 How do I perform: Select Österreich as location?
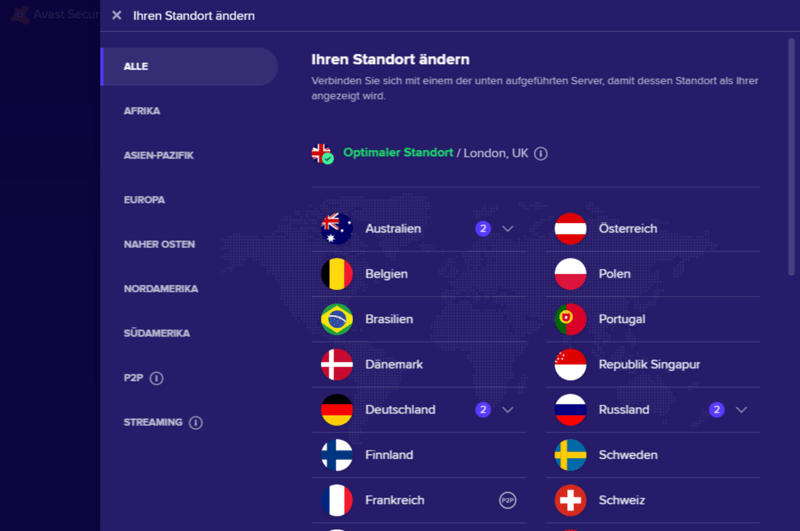click(x=628, y=229)
